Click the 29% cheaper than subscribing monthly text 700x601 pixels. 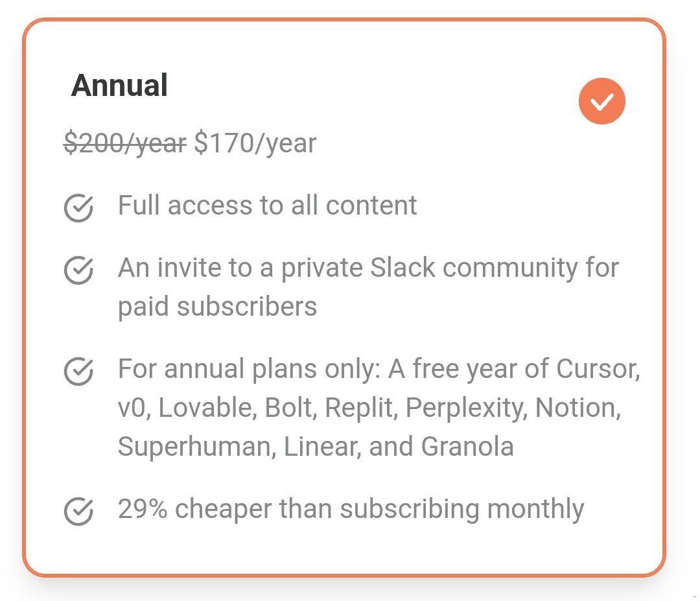[x=350, y=509]
